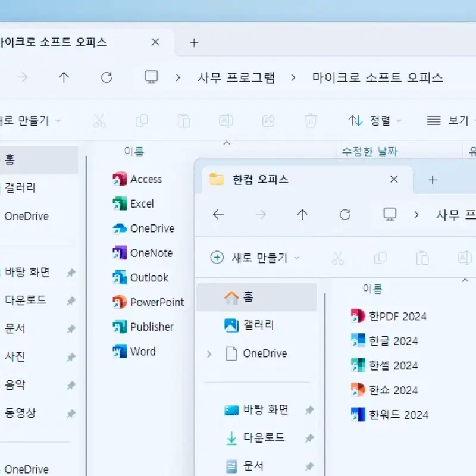This screenshot has height=476, width=476.
Task: Select the 한글 2024 shortcut
Action: click(384, 340)
